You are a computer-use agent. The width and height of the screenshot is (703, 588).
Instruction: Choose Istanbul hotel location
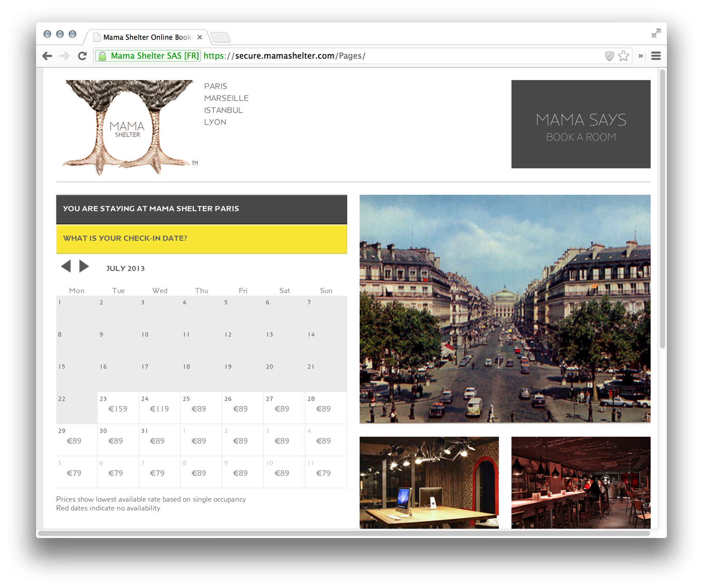(x=223, y=110)
